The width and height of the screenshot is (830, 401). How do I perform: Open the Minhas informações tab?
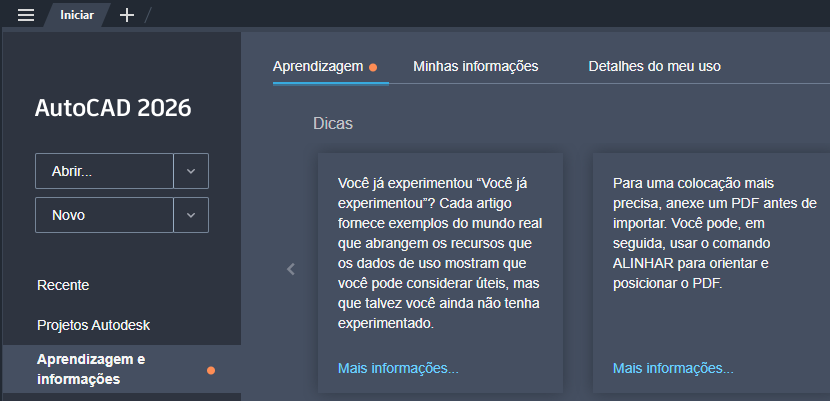point(476,66)
